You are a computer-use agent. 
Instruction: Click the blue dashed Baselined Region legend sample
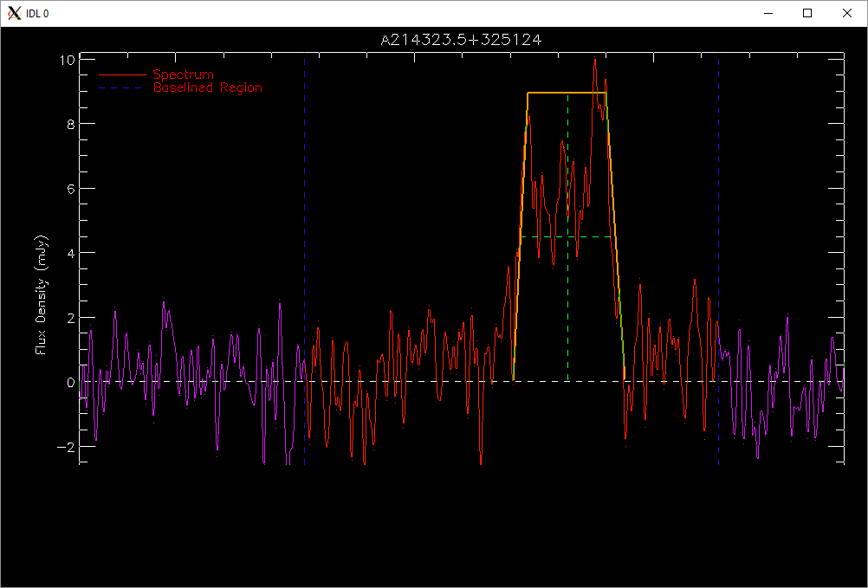(122, 87)
